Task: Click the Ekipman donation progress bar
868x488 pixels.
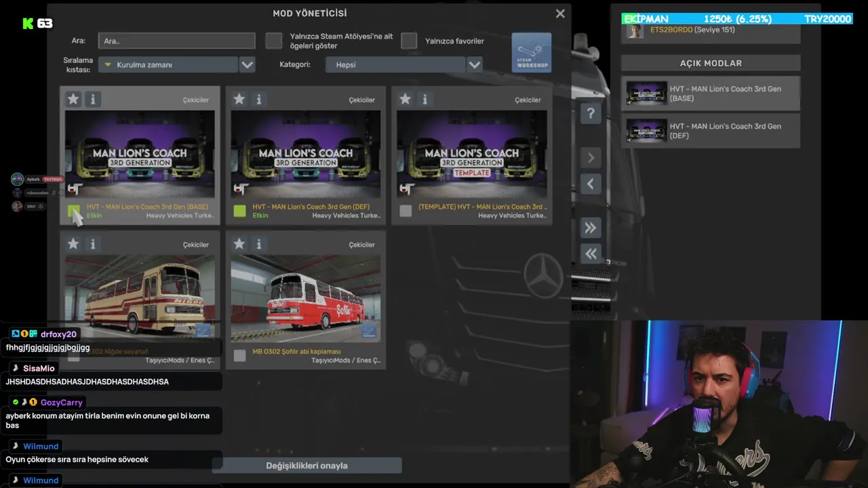Action: click(x=736, y=19)
